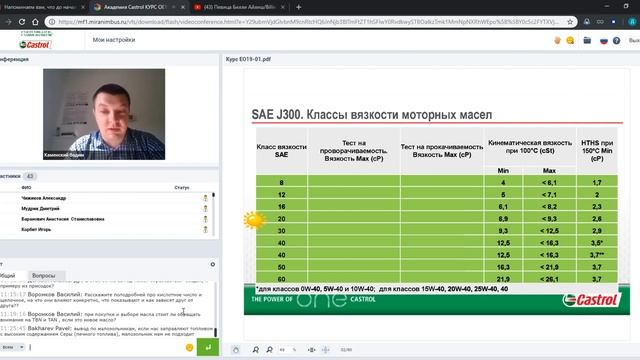Click HTHS value 3,5* in table

(597, 243)
